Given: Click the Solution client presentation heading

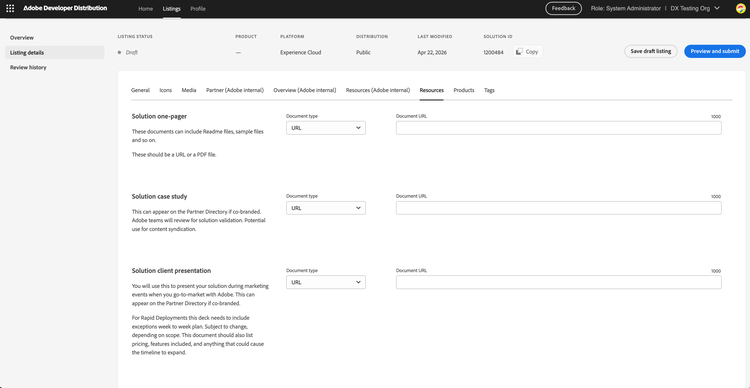Looking at the screenshot, I should 171,270.
